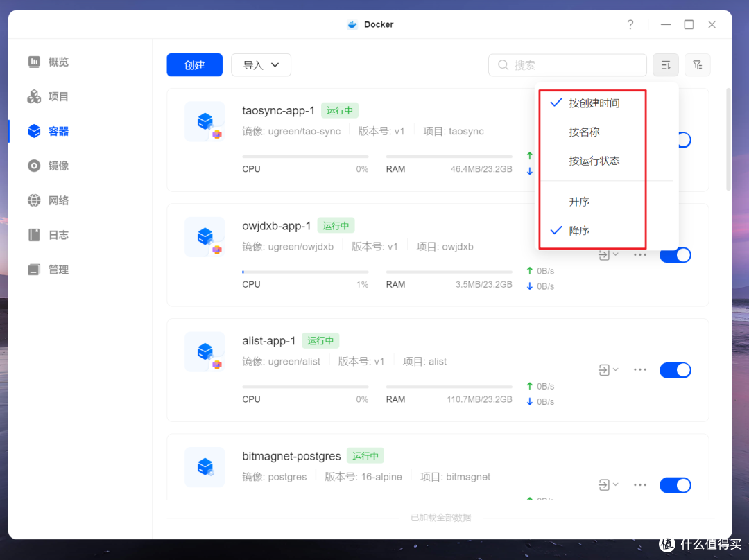The image size is (749, 560).
Task: Open the 网络 network section
Action: 49,200
